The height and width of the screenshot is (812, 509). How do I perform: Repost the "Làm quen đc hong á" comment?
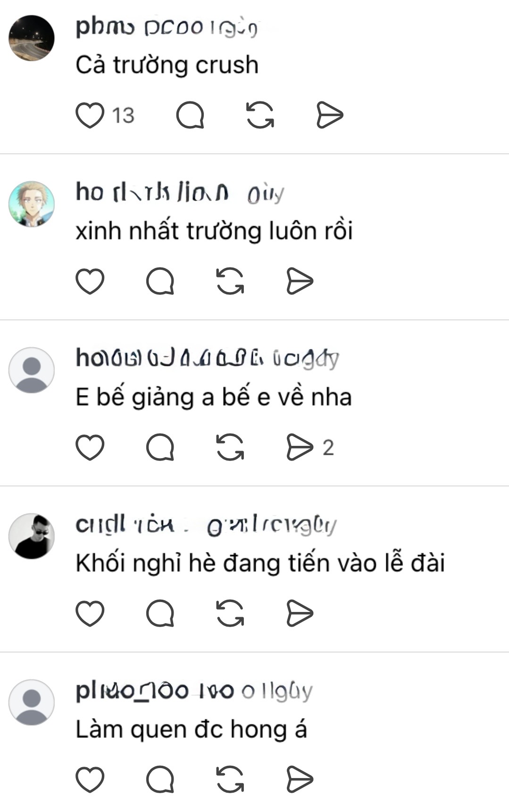pos(230,779)
